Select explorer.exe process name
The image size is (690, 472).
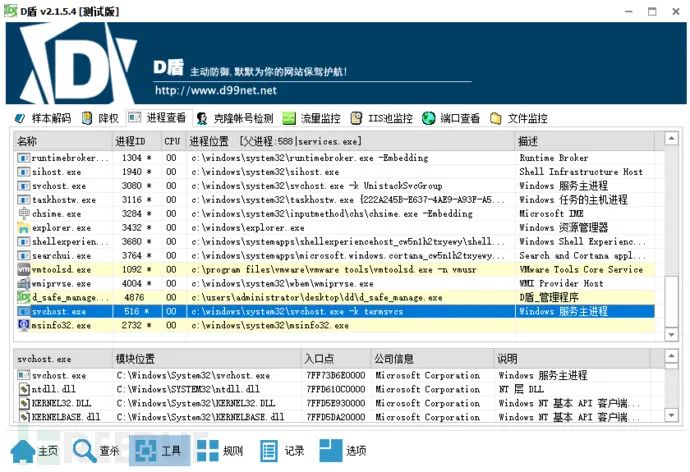[x=61, y=228]
